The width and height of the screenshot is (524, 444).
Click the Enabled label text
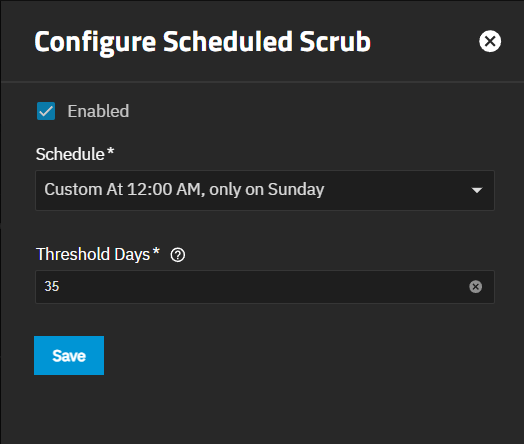(x=98, y=111)
